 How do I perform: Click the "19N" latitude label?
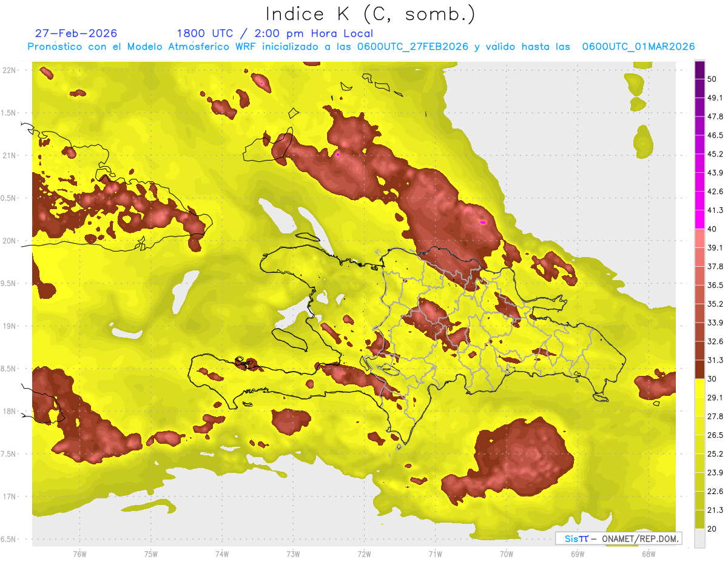point(9,326)
